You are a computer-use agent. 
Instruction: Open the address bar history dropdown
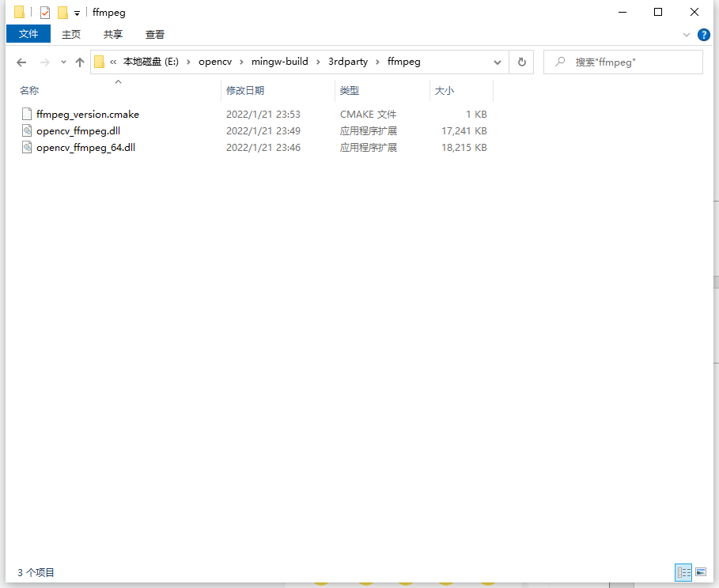pyautogui.click(x=498, y=61)
